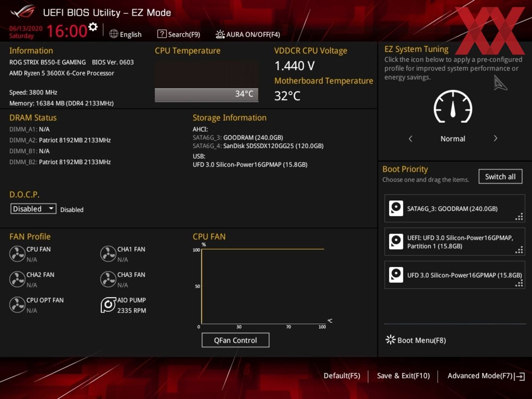Click the globe language icon
532x399 pixels.
click(113, 34)
